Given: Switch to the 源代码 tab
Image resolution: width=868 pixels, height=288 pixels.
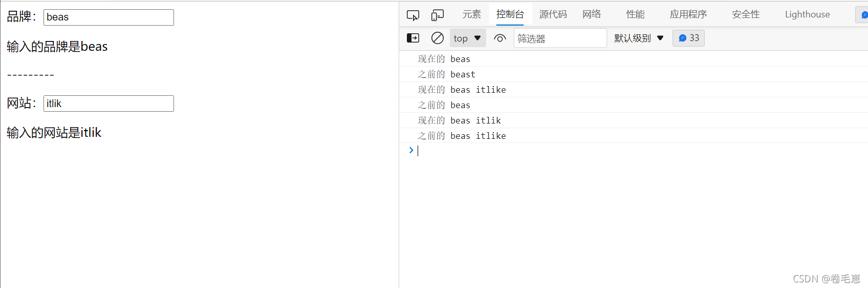Looking at the screenshot, I should tap(553, 14).
